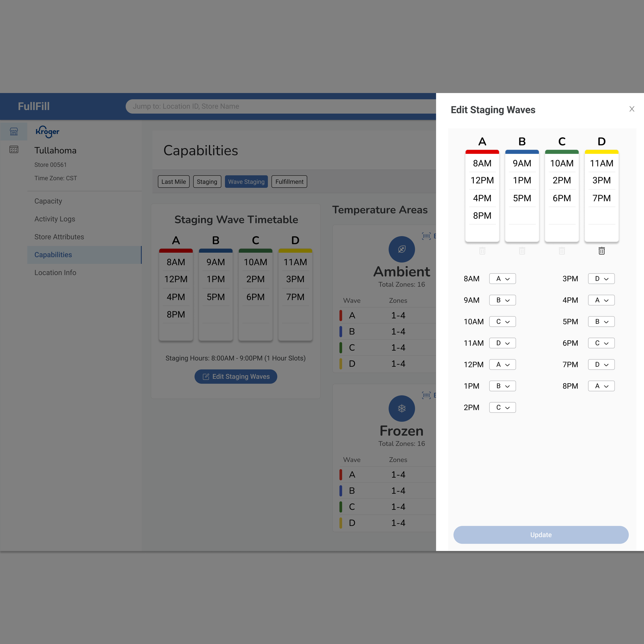Viewport: 644px width, 644px height.
Task: Open Activity Logs in sidebar menu
Action: click(x=55, y=219)
